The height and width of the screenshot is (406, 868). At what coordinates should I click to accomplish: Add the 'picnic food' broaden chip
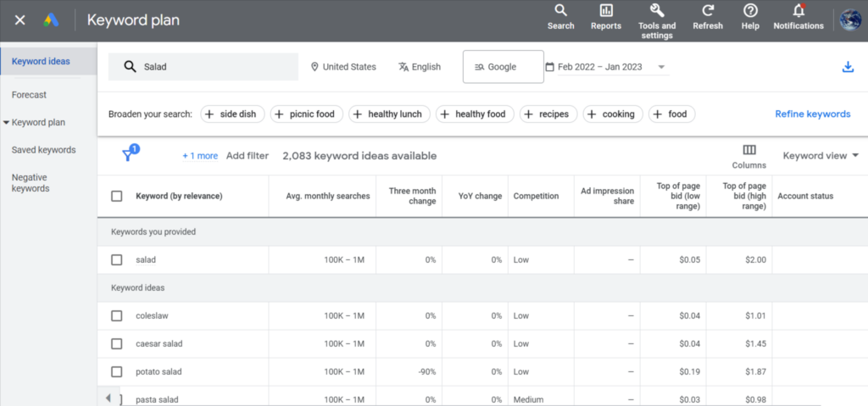[x=306, y=114]
